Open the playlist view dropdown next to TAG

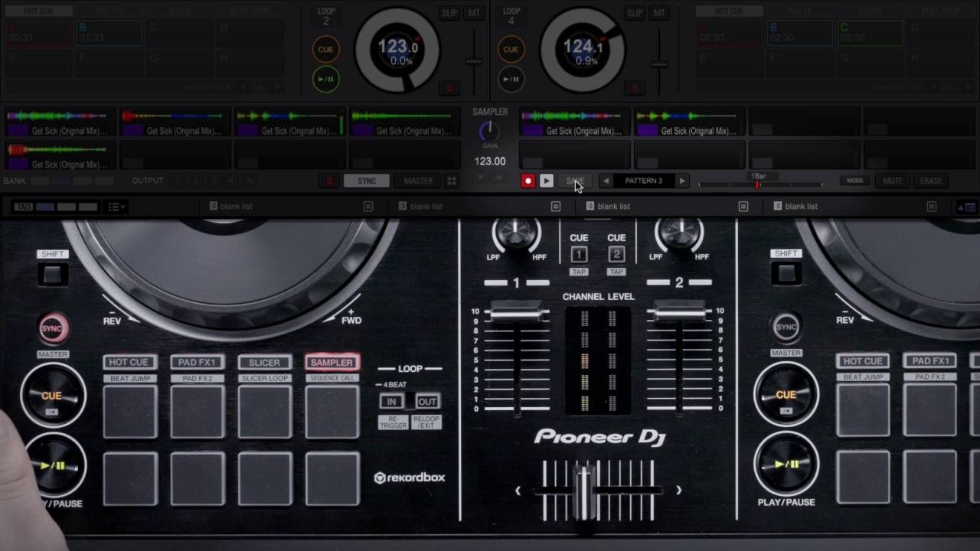117,207
